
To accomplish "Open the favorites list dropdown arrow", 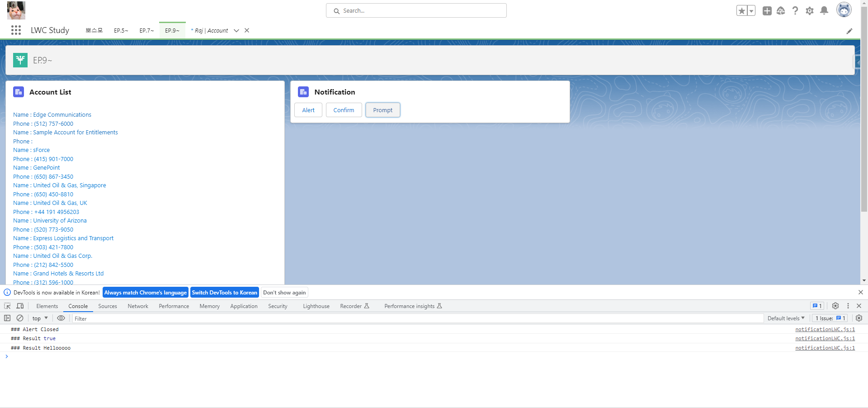I will (751, 11).
